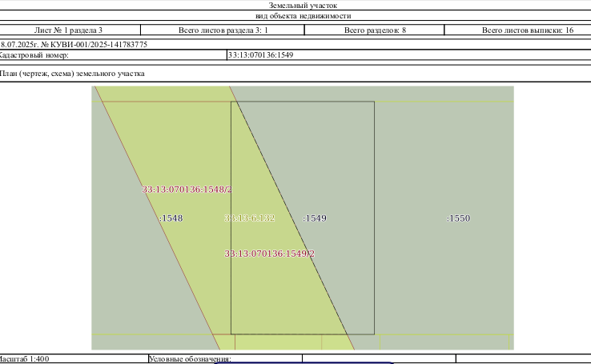Viewport: 591px width, 364px height.
Task: Click map label 33:13:070136:1549/2
Action: 270,254
